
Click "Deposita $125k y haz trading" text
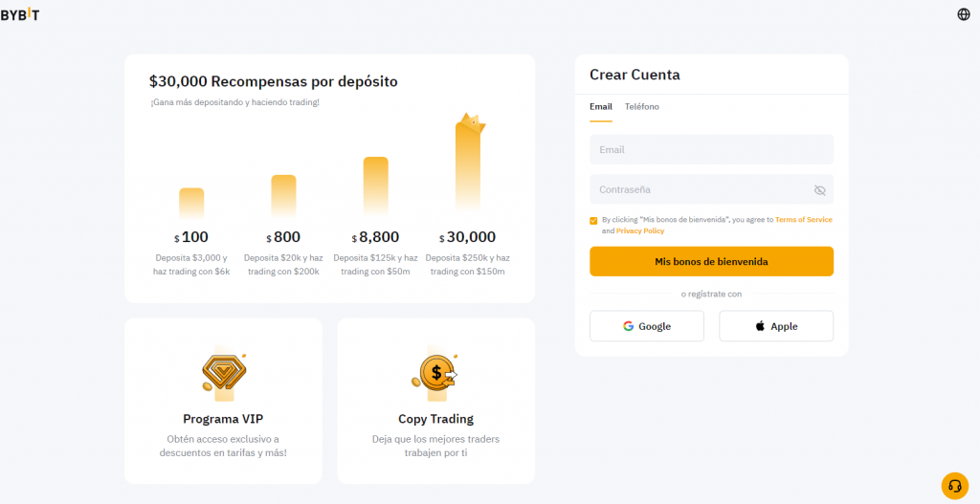[x=375, y=265]
